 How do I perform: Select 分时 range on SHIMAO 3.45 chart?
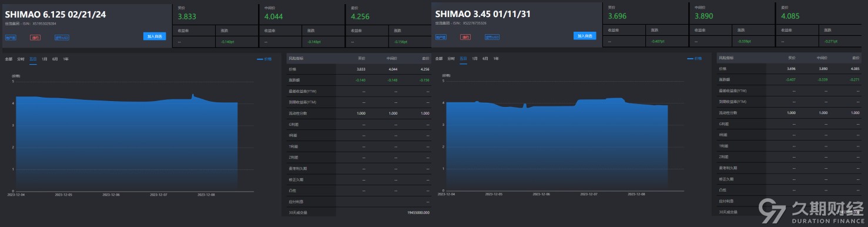(451, 59)
